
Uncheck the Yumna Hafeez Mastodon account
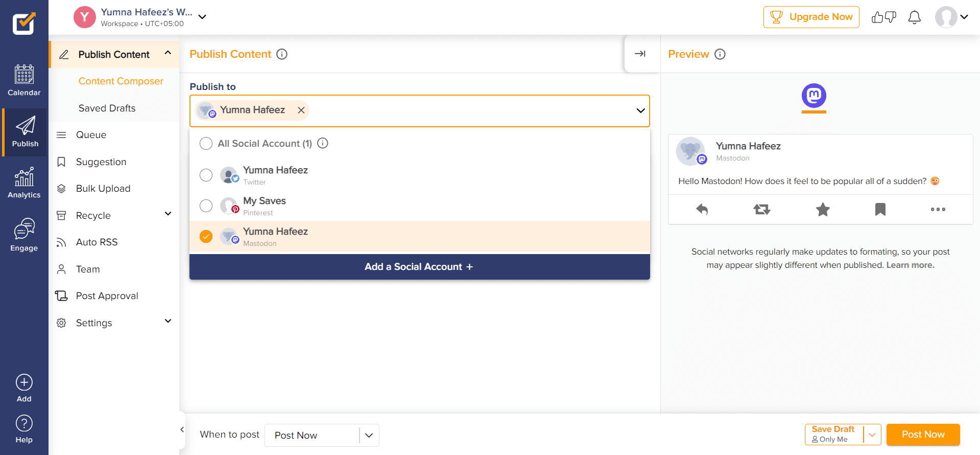pyautogui.click(x=206, y=237)
